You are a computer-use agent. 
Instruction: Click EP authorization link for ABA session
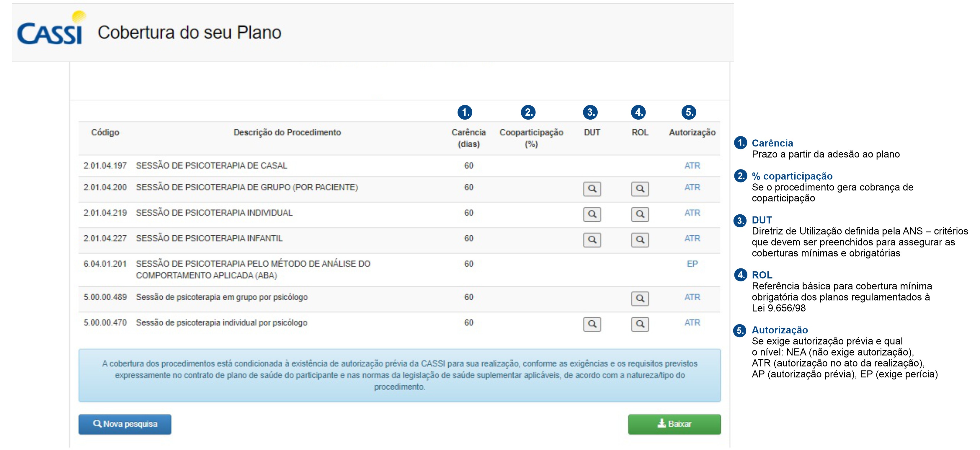click(692, 264)
